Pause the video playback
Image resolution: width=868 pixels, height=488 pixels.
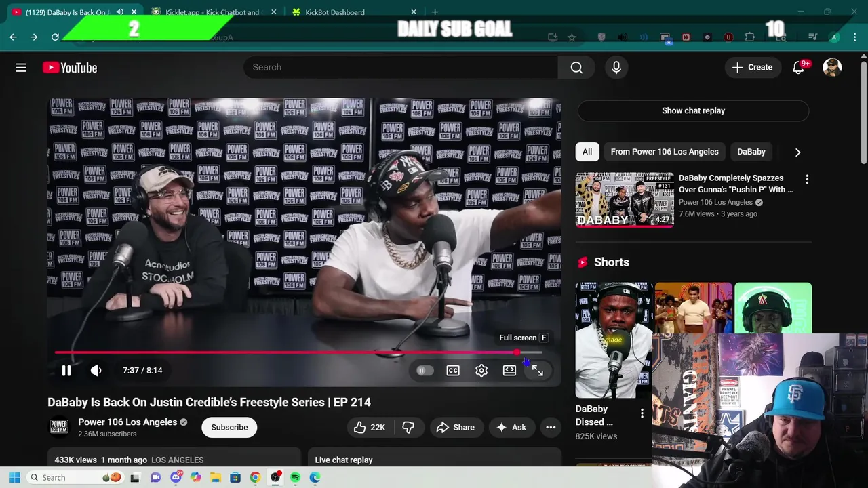[x=66, y=371]
